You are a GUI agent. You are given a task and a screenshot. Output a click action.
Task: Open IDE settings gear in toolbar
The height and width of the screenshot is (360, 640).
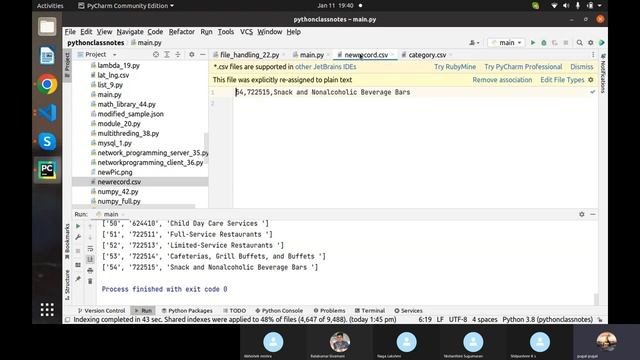pyautogui.click(x=591, y=42)
